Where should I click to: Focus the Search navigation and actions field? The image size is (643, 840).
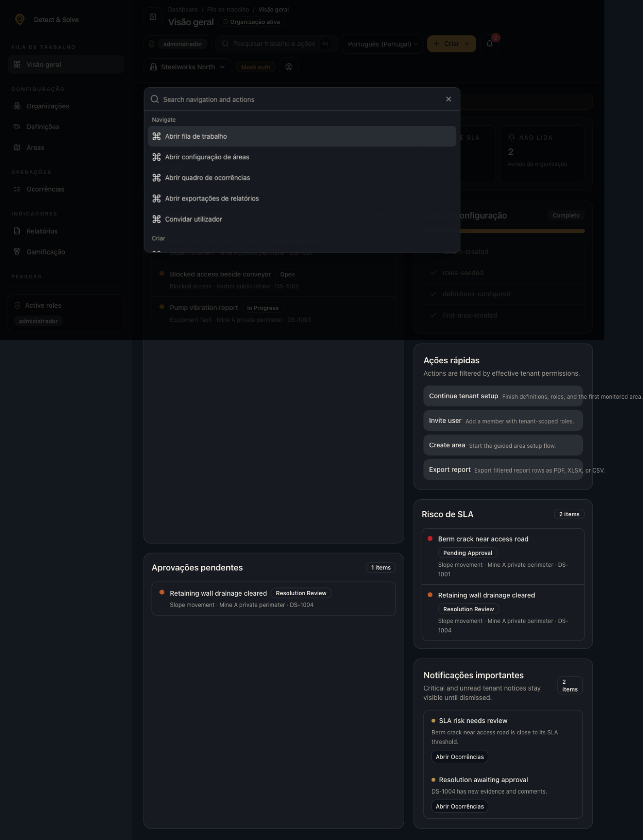coord(301,99)
